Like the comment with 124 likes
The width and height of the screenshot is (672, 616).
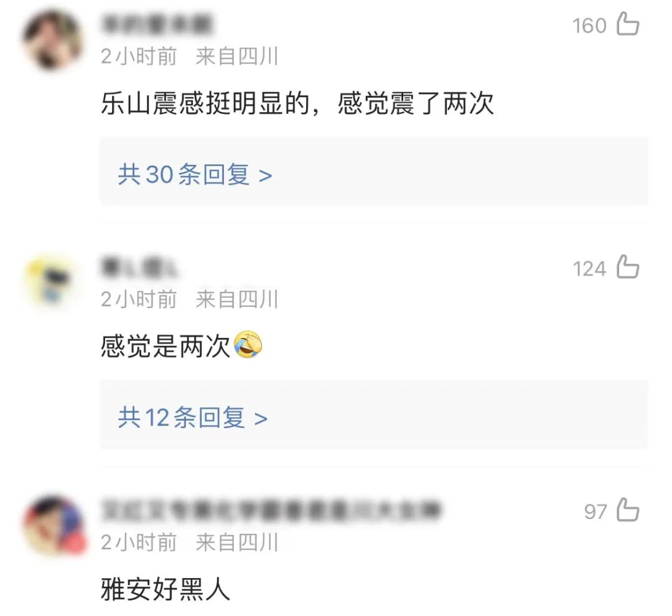click(x=628, y=267)
